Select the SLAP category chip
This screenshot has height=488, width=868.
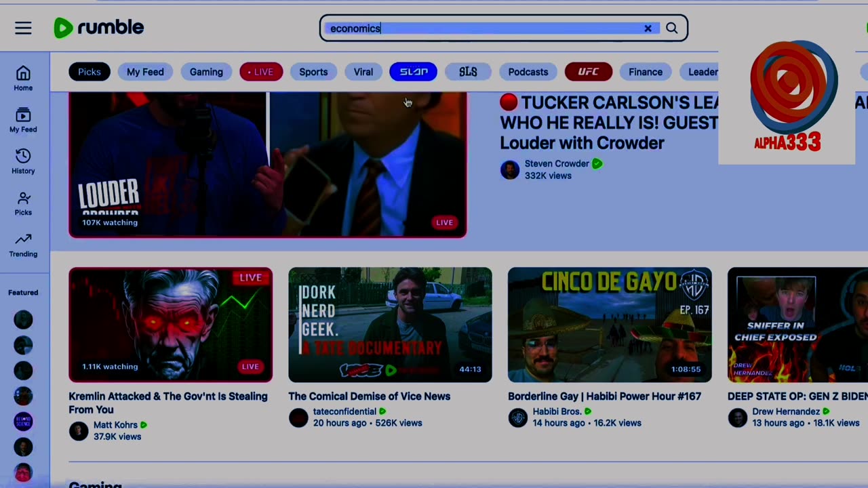click(x=414, y=72)
